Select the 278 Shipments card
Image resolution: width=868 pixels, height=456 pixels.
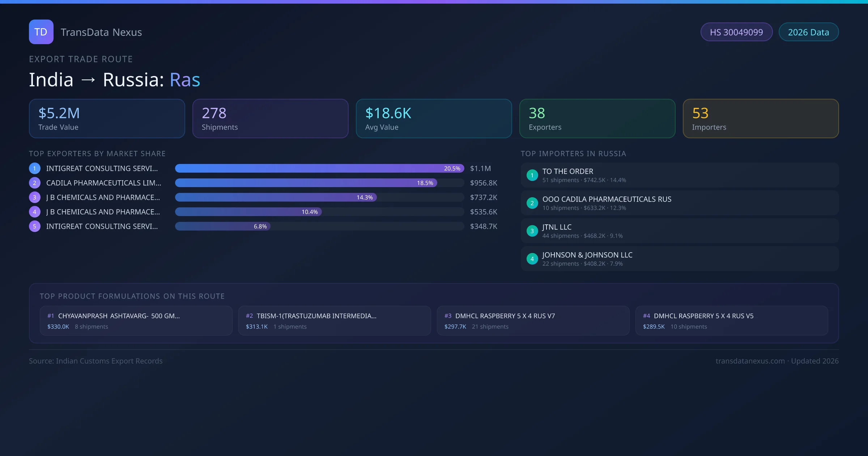tap(270, 118)
